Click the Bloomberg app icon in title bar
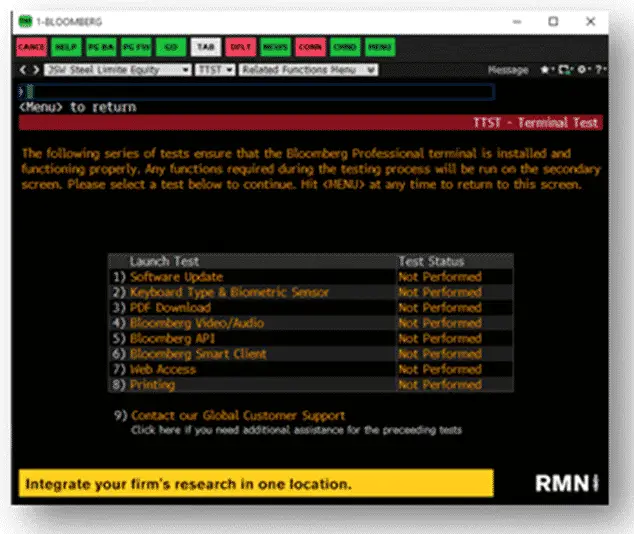The image size is (634, 534). tap(25, 21)
